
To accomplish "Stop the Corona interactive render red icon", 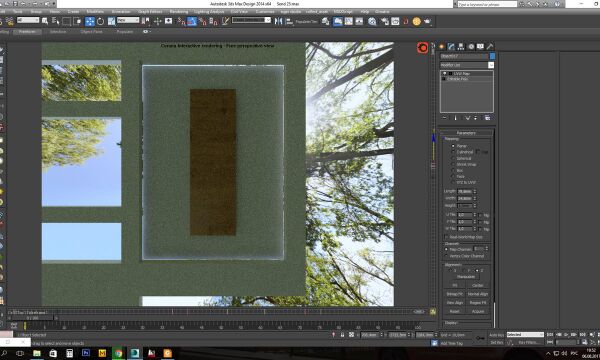I will [422, 48].
